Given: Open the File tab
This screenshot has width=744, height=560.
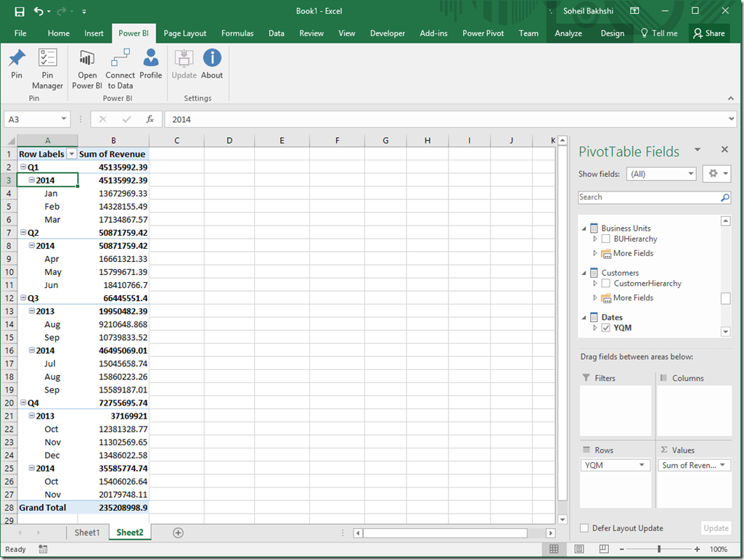Looking at the screenshot, I should click(20, 33).
